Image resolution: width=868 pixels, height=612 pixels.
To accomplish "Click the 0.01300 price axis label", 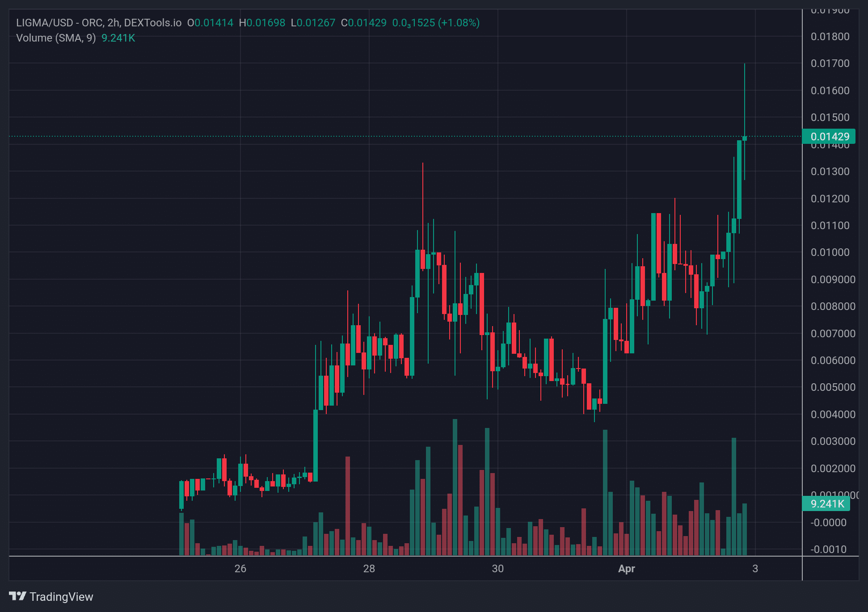I will pyautogui.click(x=830, y=172).
